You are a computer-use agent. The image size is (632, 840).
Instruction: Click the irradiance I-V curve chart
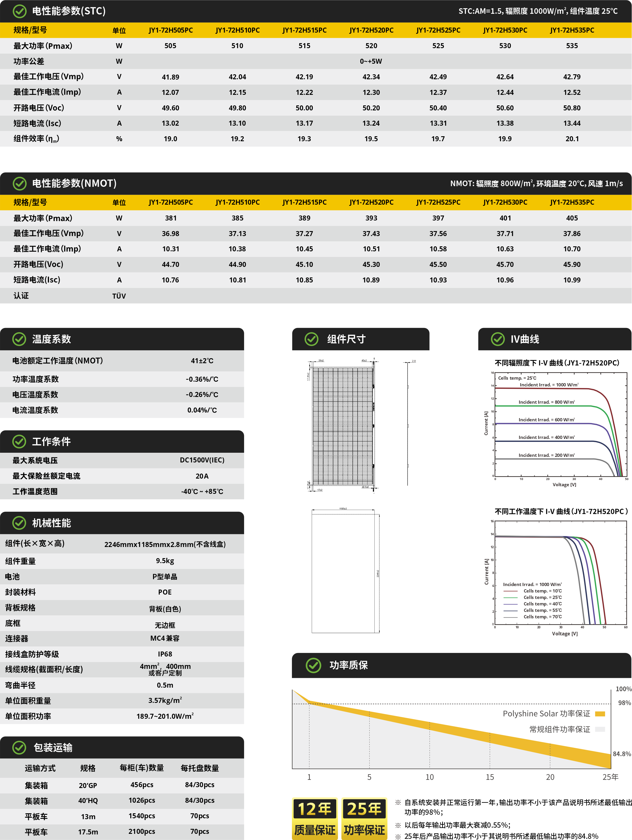click(556, 429)
